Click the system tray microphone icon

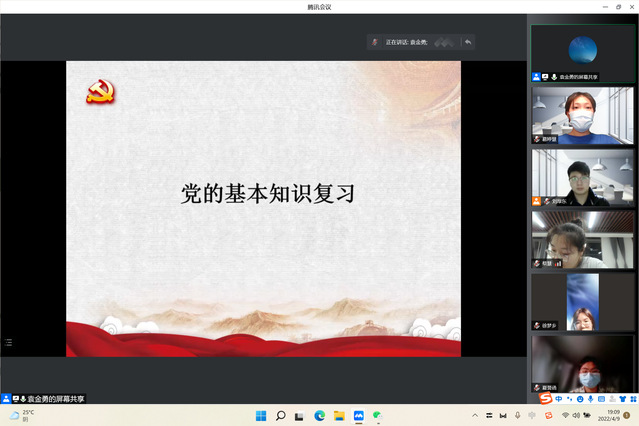pyautogui.click(x=518, y=415)
